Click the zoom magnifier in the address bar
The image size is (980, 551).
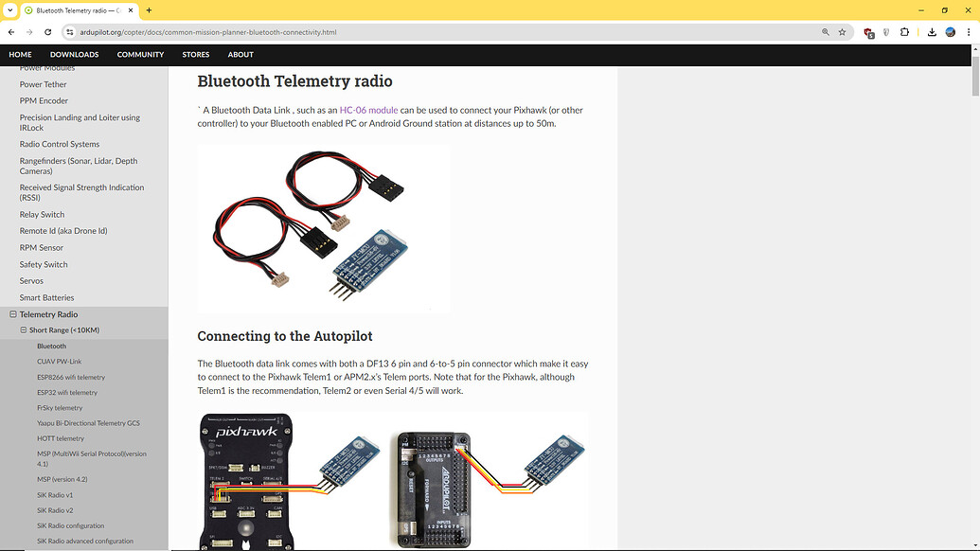click(x=824, y=31)
